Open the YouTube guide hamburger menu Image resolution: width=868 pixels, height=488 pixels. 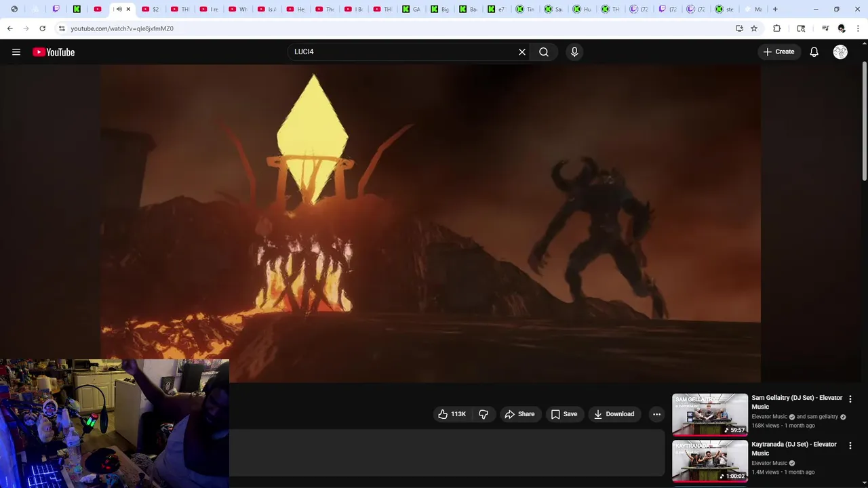click(x=16, y=52)
